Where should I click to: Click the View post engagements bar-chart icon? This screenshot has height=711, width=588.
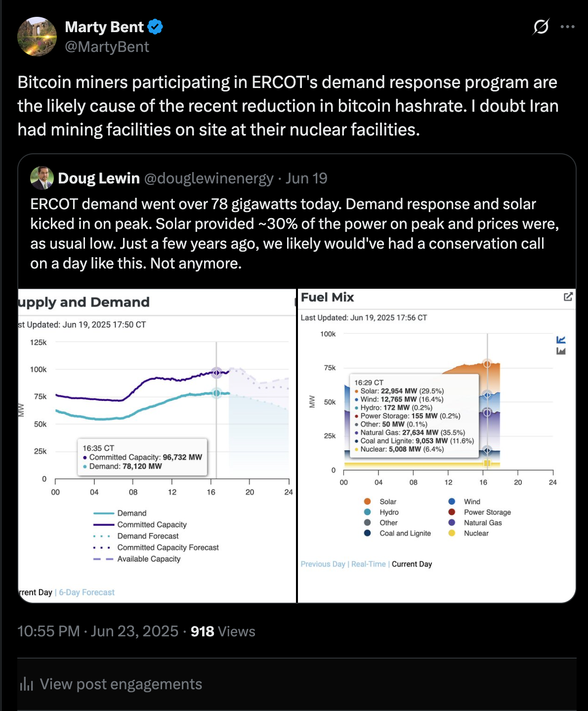[x=26, y=684]
